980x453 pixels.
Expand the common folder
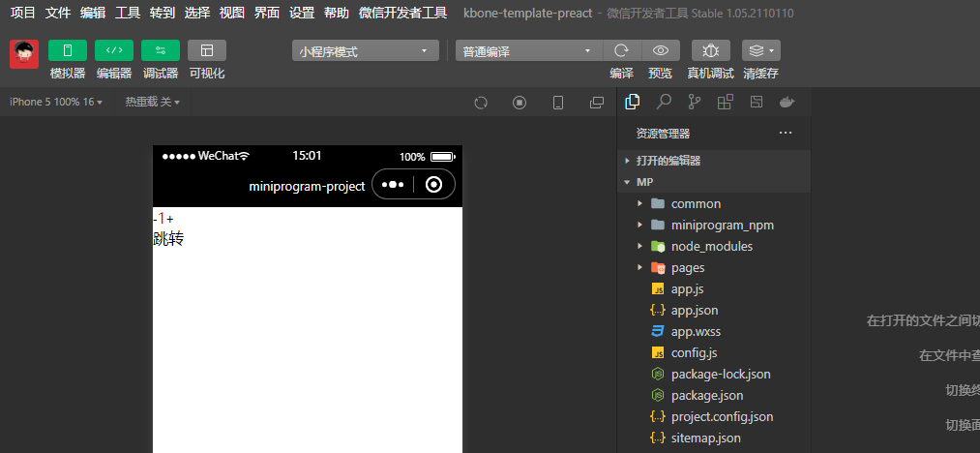[714, 204]
